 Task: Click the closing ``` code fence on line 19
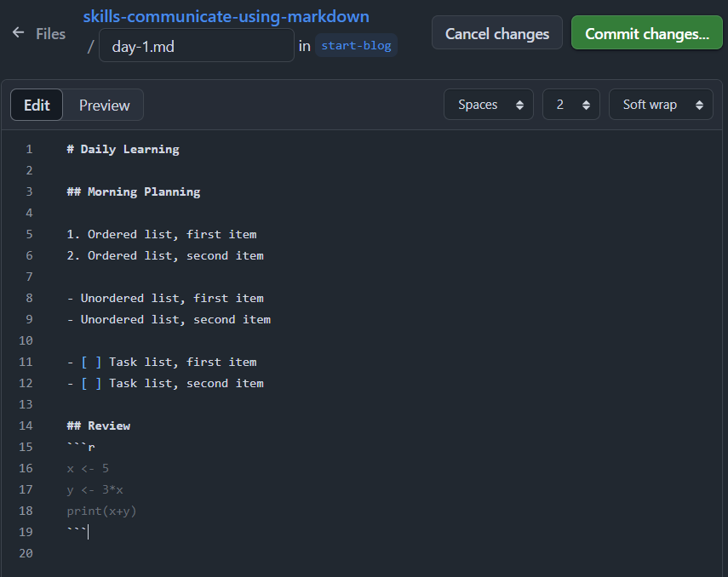(77, 532)
